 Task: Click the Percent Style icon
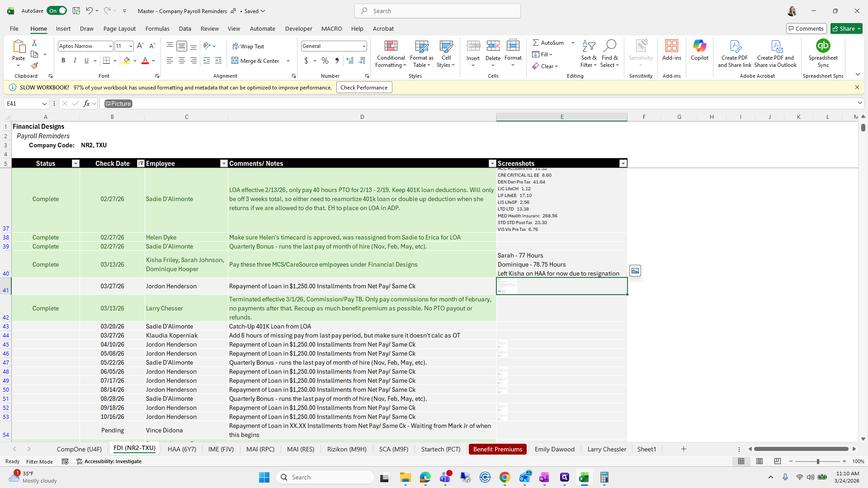[325, 61]
